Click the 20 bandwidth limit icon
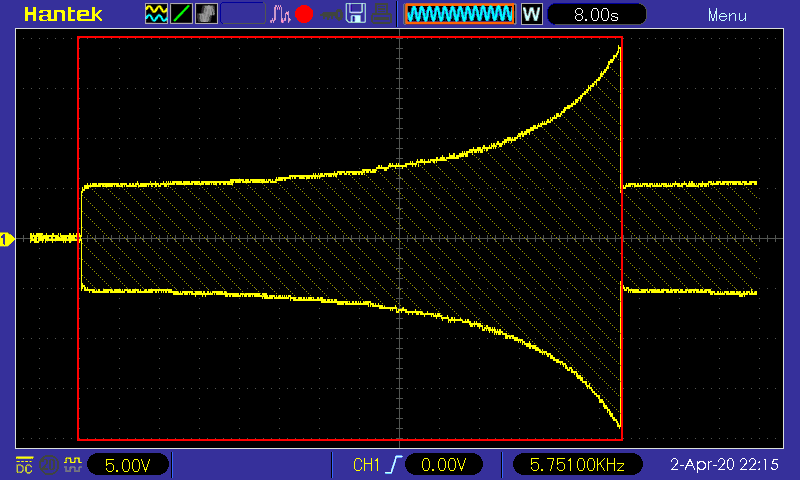 (48, 465)
